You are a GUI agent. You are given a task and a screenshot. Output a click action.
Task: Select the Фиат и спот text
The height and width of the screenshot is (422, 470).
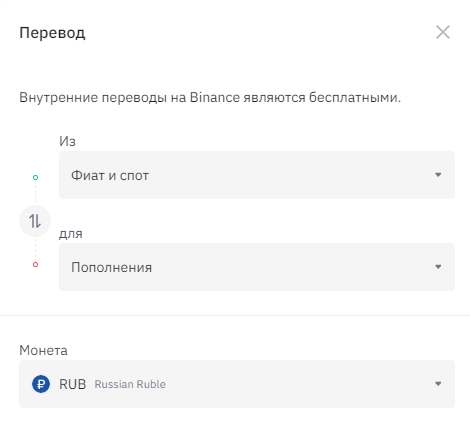(x=110, y=175)
